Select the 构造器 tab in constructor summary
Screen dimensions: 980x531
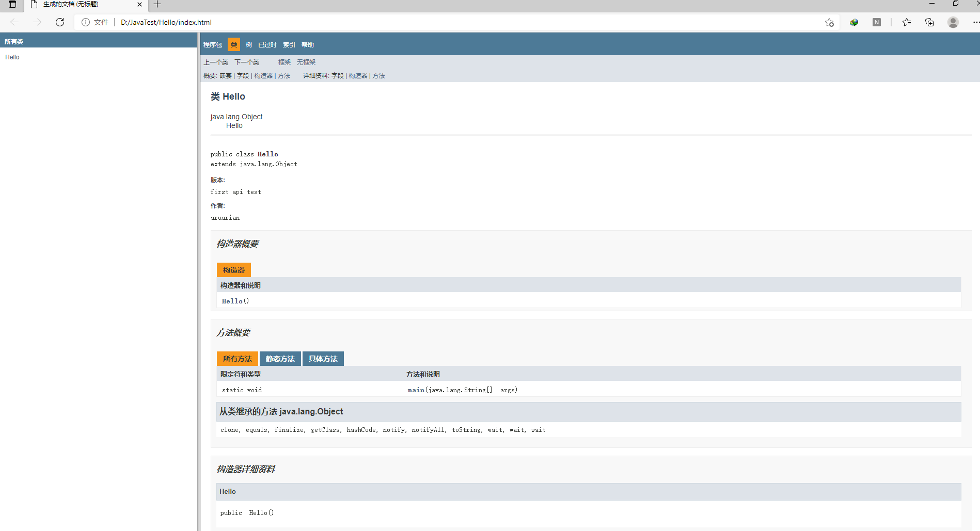click(234, 270)
